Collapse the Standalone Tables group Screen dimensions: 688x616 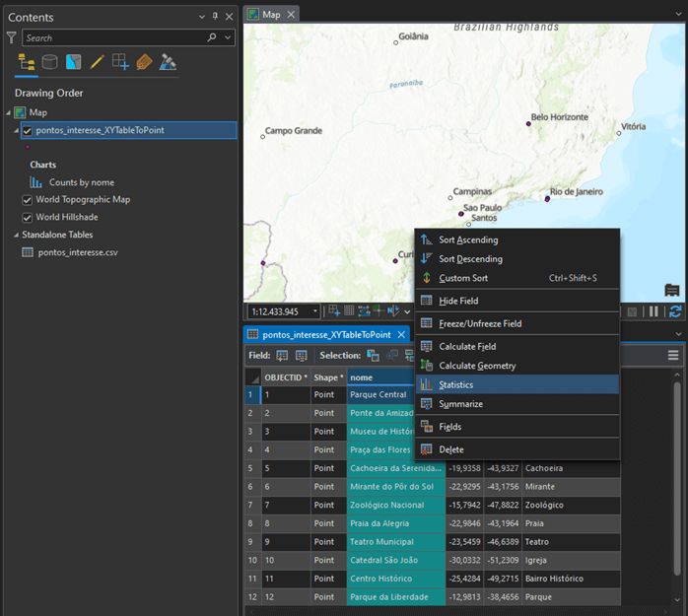pyautogui.click(x=16, y=235)
